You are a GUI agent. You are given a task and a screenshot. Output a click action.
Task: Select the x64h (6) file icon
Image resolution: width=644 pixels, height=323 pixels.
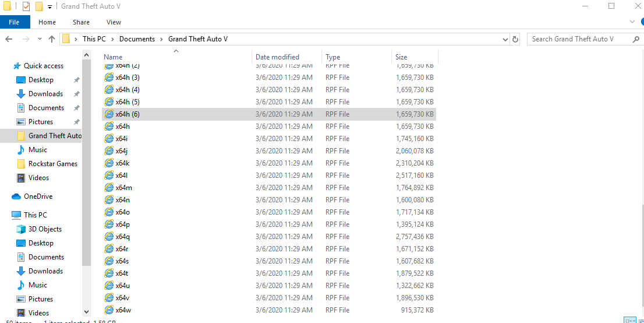point(109,114)
